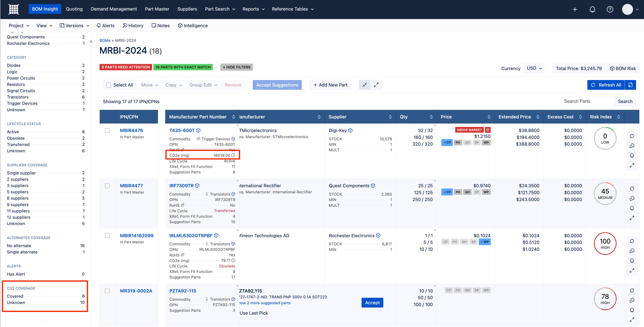The image size is (644, 327).
Task: Open Demand Management tab
Action: 114,9
